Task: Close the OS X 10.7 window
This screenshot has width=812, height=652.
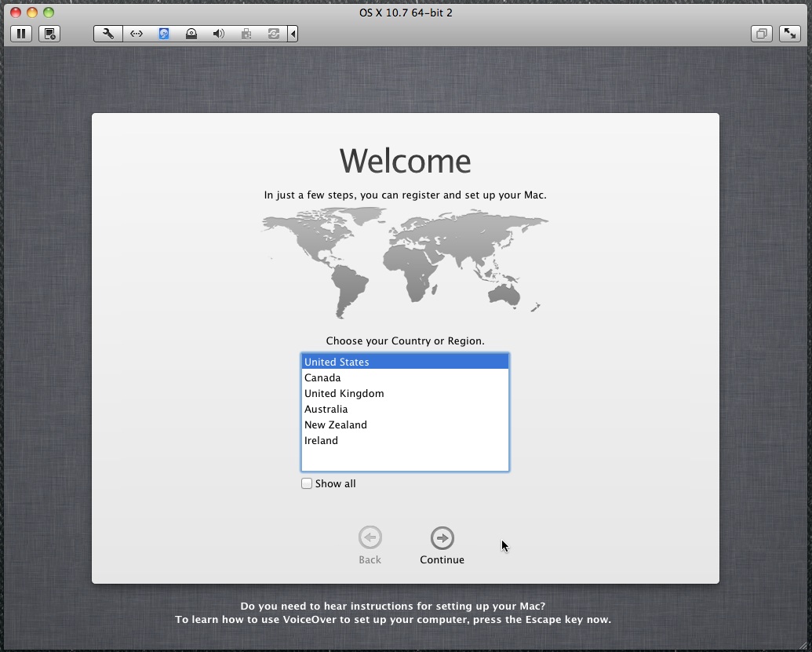Action: click(x=16, y=13)
